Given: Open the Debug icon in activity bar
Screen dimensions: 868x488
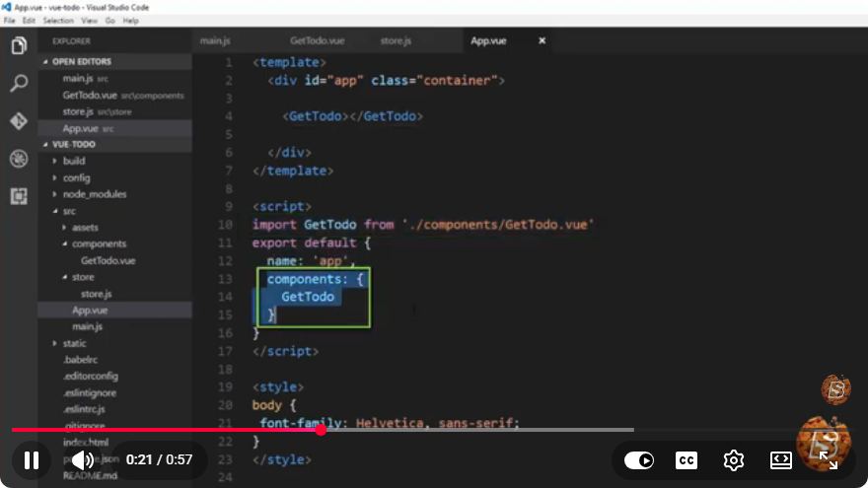Looking at the screenshot, I should pos(19,159).
